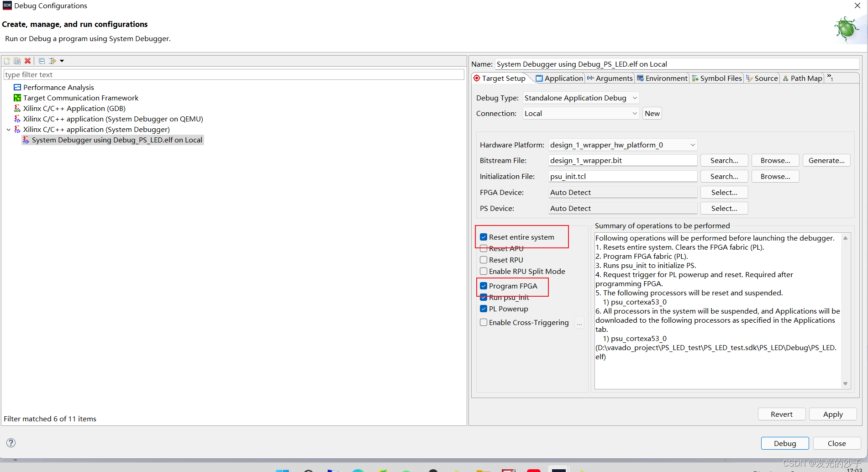Toggle the Reset entire system checkbox
This screenshot has height=472, width=868.
(484, 237)
